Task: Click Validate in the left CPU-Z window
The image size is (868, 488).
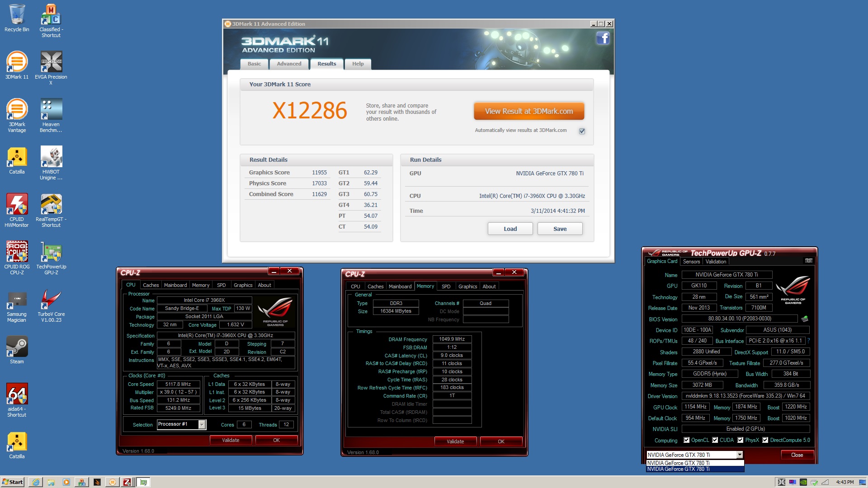Action: tap(231, 440)
